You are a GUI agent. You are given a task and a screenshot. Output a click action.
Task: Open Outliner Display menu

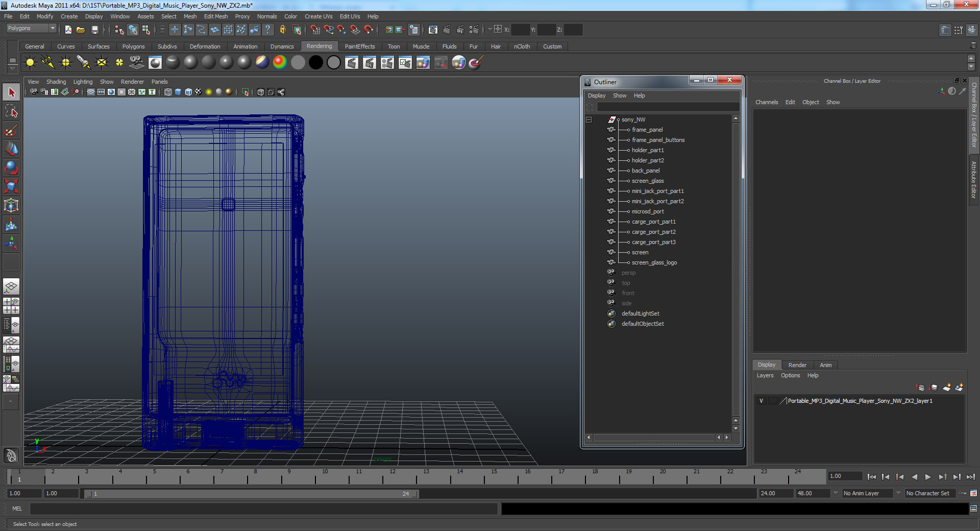tap(596, 95)
